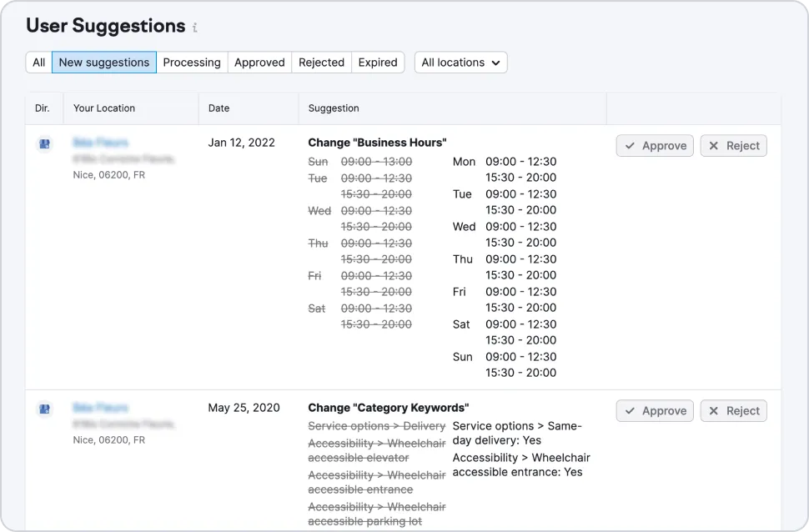This screenshot has width=809, height=532.
Task: Reject the Category Keywords suggestion
Action: [x=734, y=411]
